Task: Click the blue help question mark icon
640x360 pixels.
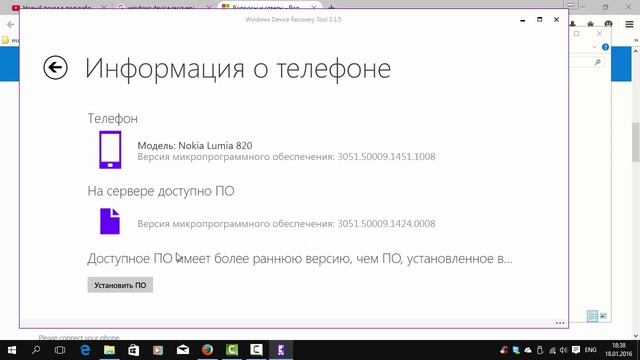Action: pos(605,47)
